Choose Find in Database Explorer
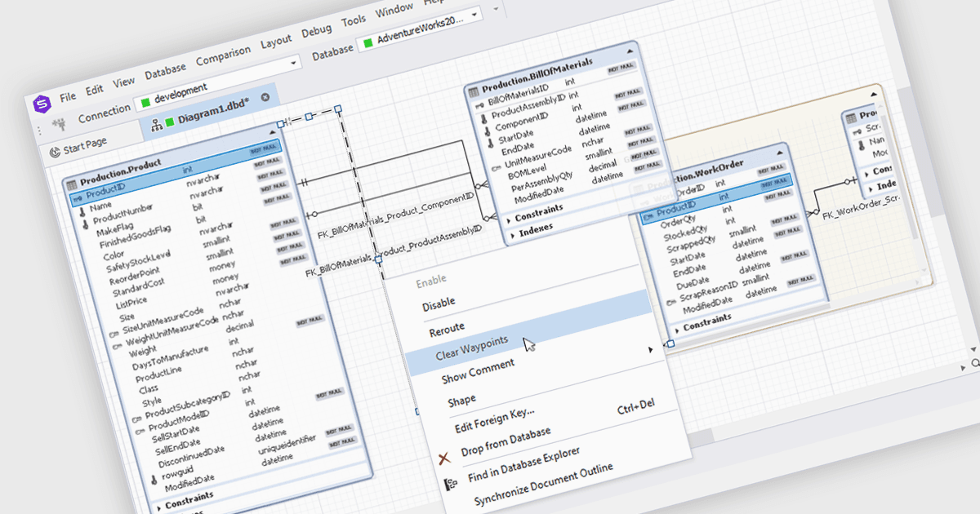This screenshot has height=514, width=980. (x=524, y=465)
